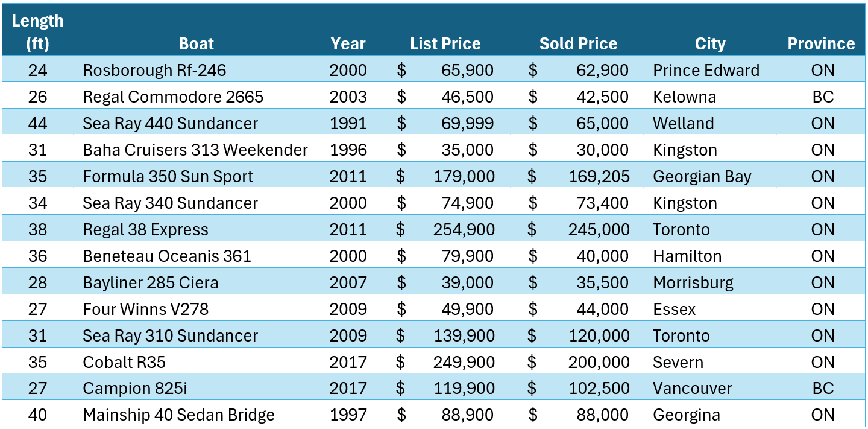Click the List Price header cell

pos(445,44)
